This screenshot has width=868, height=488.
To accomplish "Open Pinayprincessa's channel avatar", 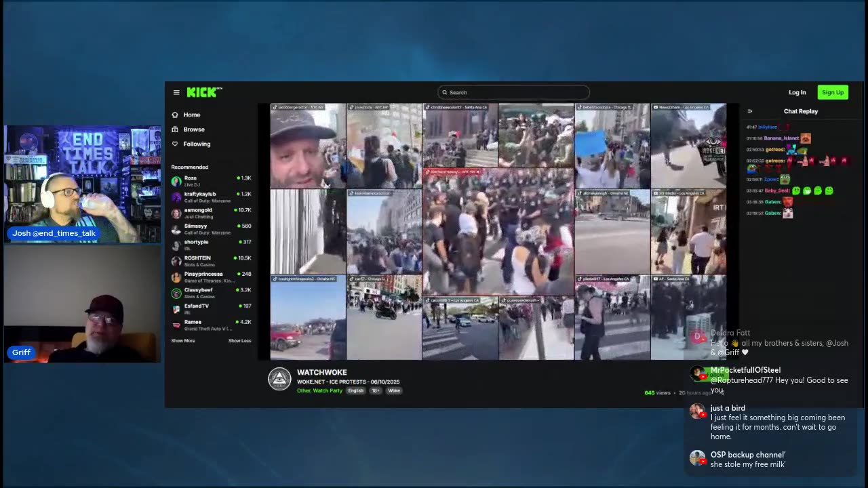I will [176, 277].
